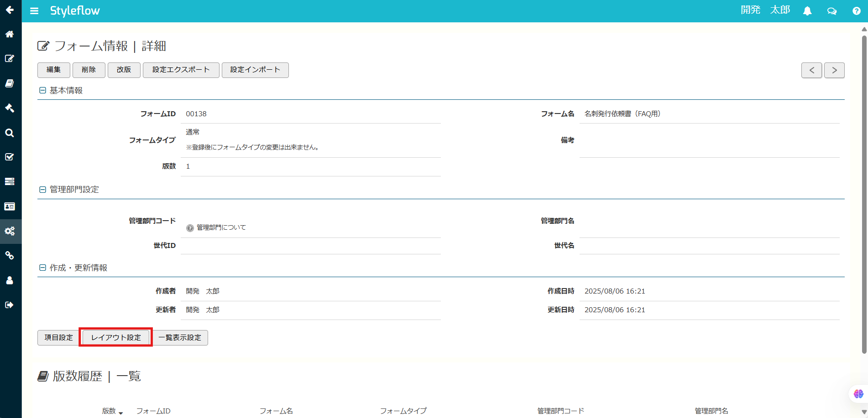The width and height of the screenshot is (868, 418).
Task: Click the 管理部門コード column header
Action: [x=561, y=411]
